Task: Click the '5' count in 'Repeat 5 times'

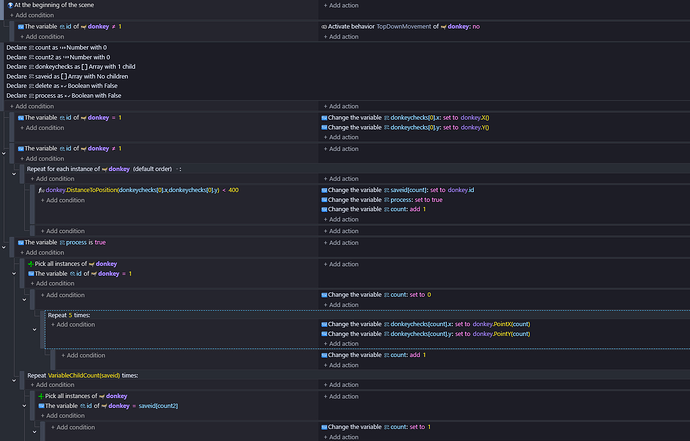Action: [x=70, y=316]
